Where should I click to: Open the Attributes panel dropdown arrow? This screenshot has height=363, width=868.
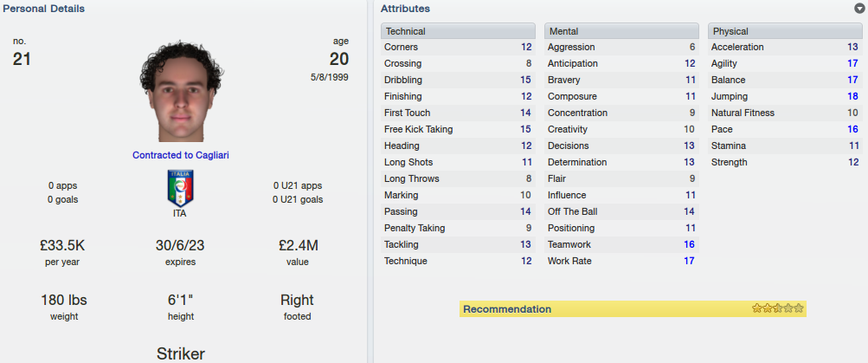tap(859, 9)
